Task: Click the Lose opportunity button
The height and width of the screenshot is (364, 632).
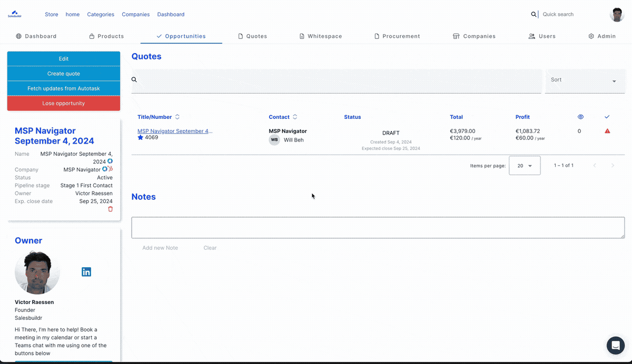Action: click(64, 103)
